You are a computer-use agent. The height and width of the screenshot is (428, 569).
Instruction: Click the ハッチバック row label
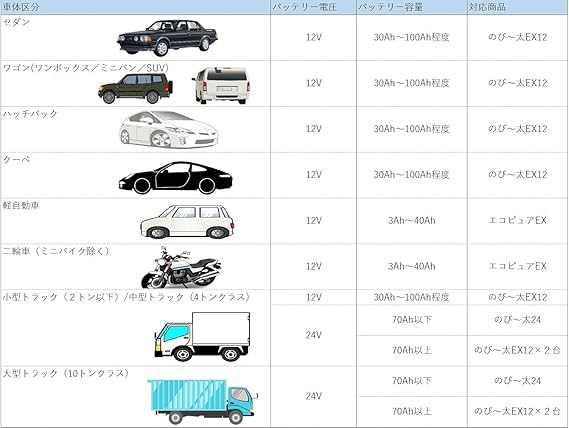(x=30, y=114)
